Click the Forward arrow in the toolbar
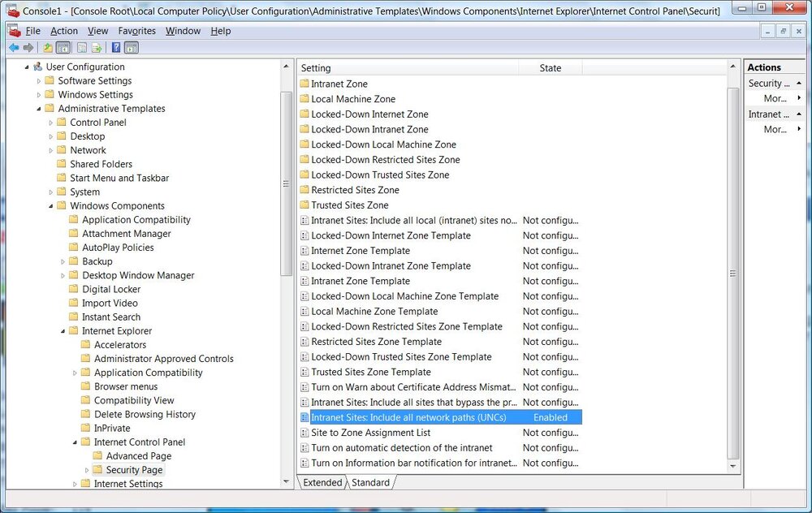The height and width of the screenshot is (513, 812). 28,48
